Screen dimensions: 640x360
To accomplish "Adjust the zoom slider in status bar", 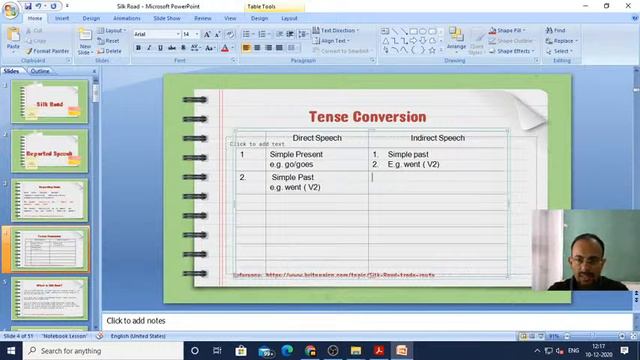I will (x=594, y=336).
